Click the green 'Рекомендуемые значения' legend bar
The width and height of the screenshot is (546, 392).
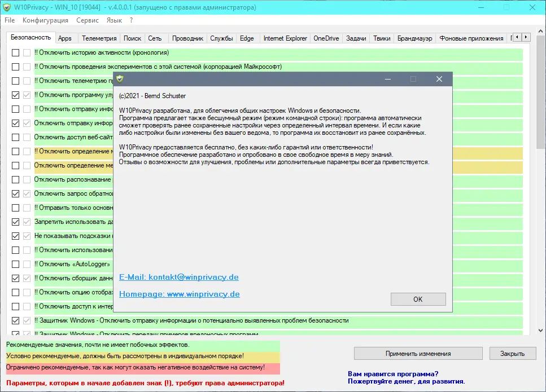pos(143,345)
